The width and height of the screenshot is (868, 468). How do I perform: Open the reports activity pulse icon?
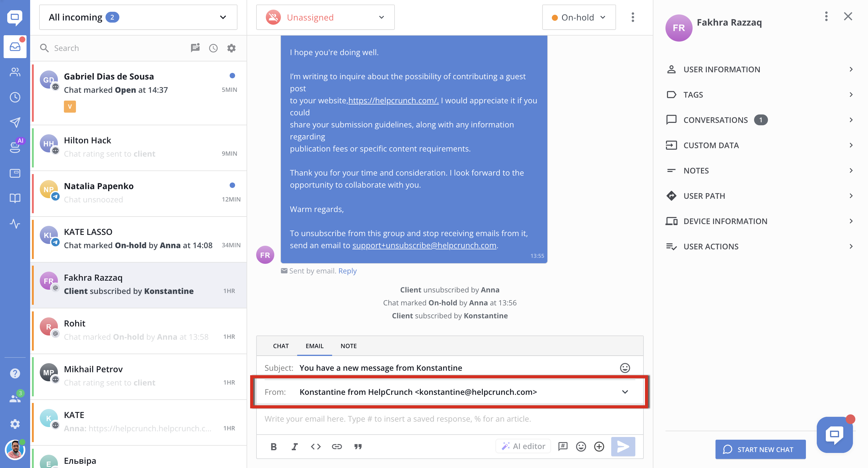pos(15,223)
